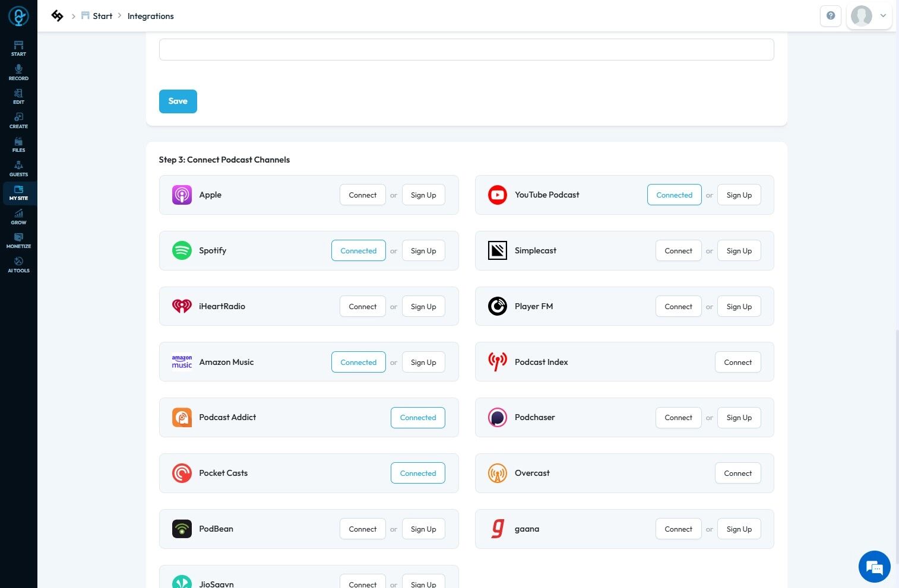Image resolution: width=899 pixels, height=588 pixels.
Task: Open the AI Tools sidebar section
Action: 18,265
